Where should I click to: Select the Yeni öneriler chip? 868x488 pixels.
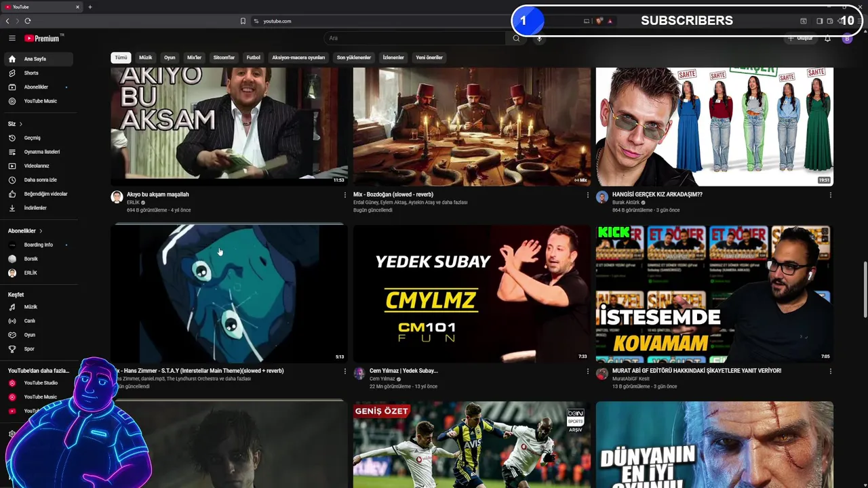click(x=429, y=58)
